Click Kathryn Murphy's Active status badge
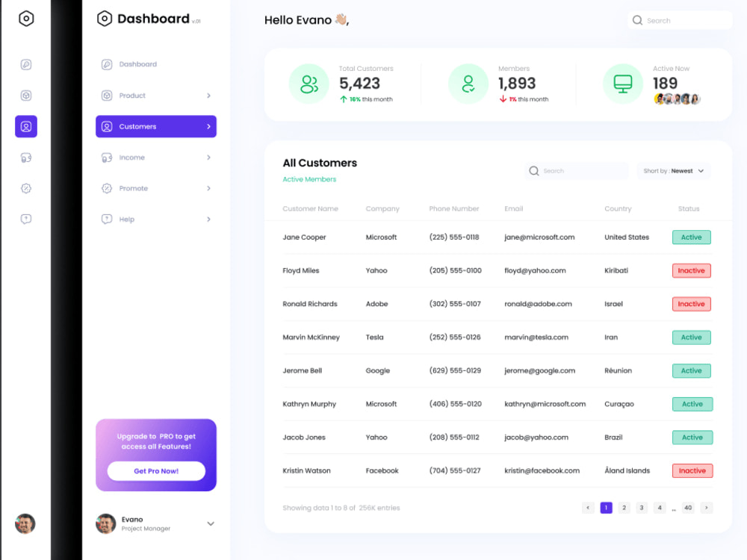 [692, 404]
